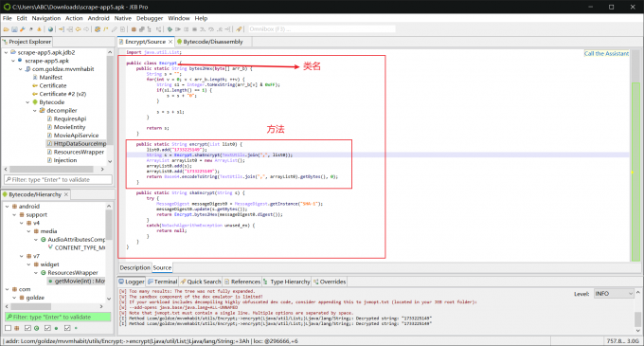Image resolution: width=644 pixels, height=346 pixels.
Task: Click the debugger stop square toolbar icon
Action: 195,29
